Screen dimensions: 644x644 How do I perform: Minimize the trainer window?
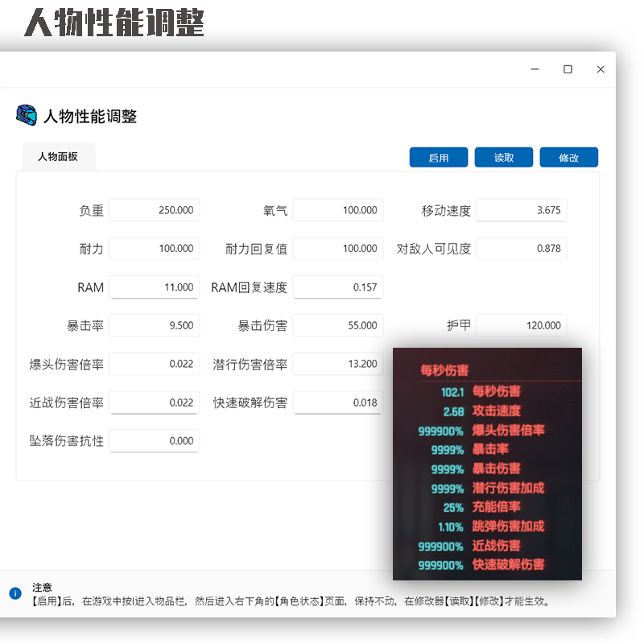pyautogui.click(x=535, y=69)
